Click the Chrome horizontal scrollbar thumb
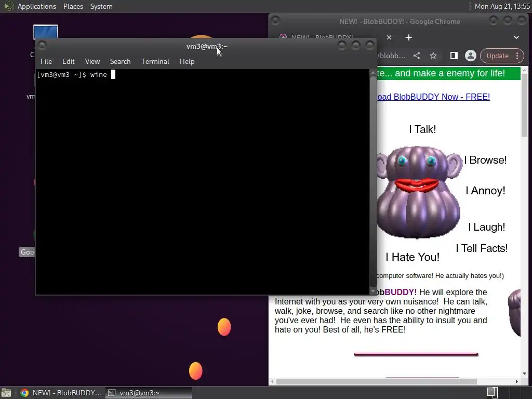532x399 pixels. coord(376,382)
